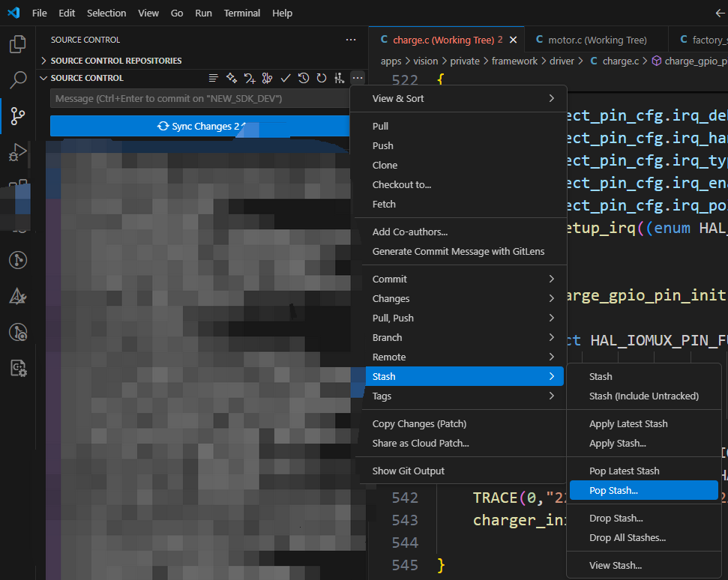Open the Terminal menu
This screenshot has height=580, width=728.
click(241, 13)
